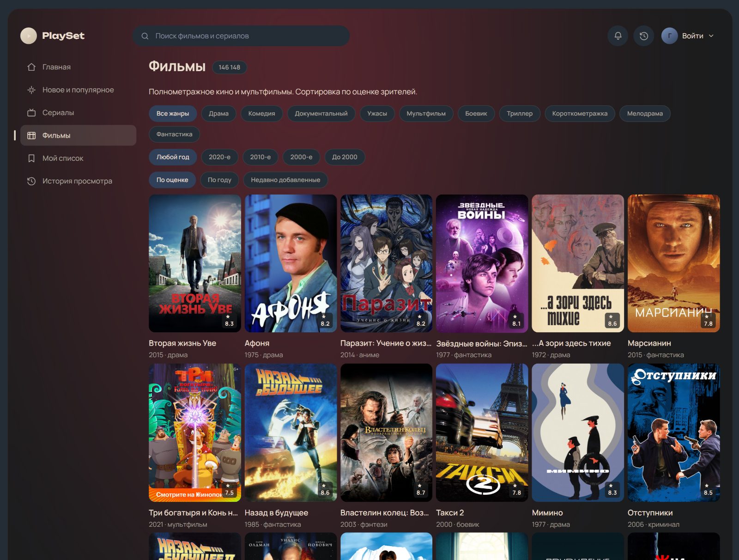Go to Главная via the home icon
Image resolution: width=739 pixels, height=560 pixels.
tap(31, 67)
